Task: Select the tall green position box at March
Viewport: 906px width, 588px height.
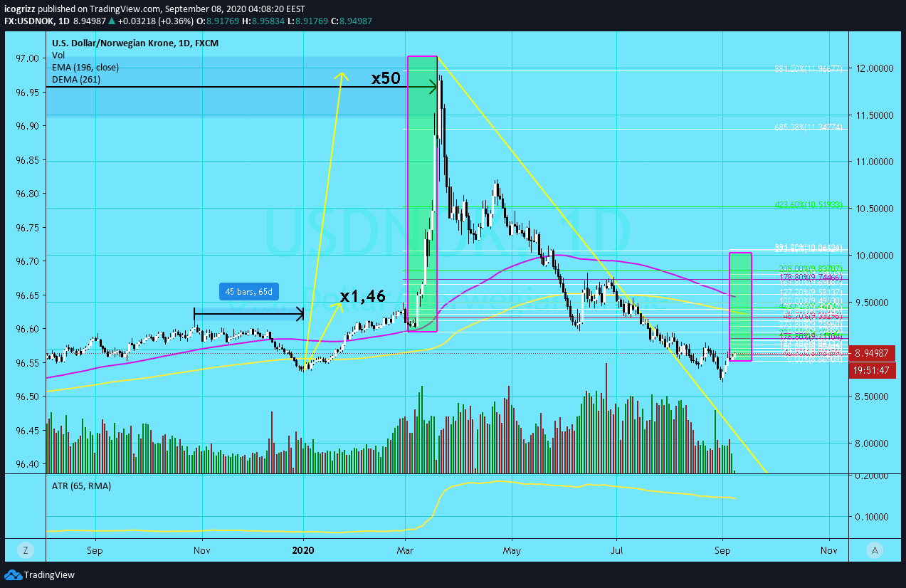Action: [x=421, y=194]
